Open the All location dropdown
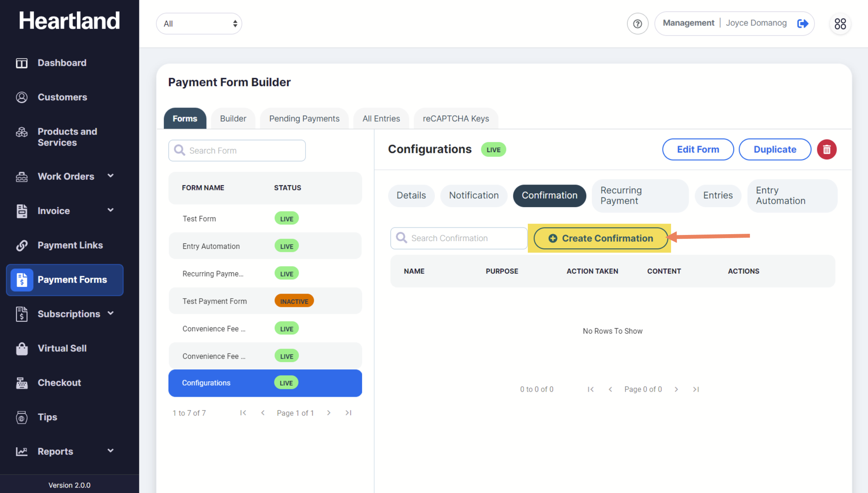The image size is (868, 493). [x=199, y=24]
